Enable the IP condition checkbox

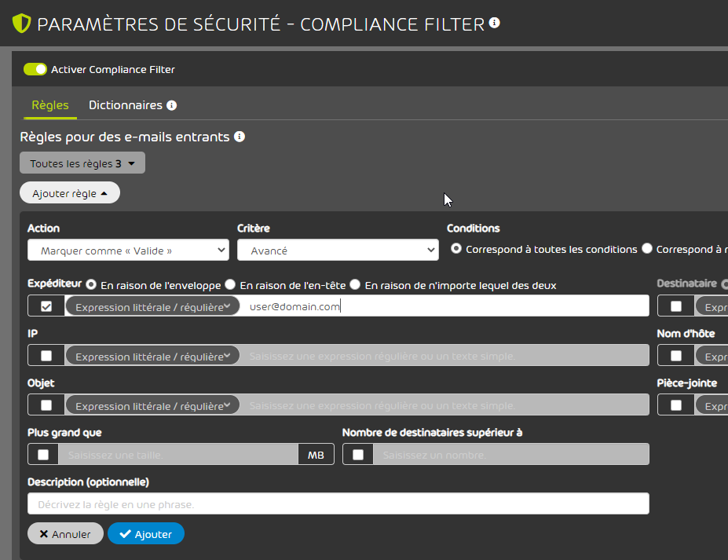[x=46, y=356]
